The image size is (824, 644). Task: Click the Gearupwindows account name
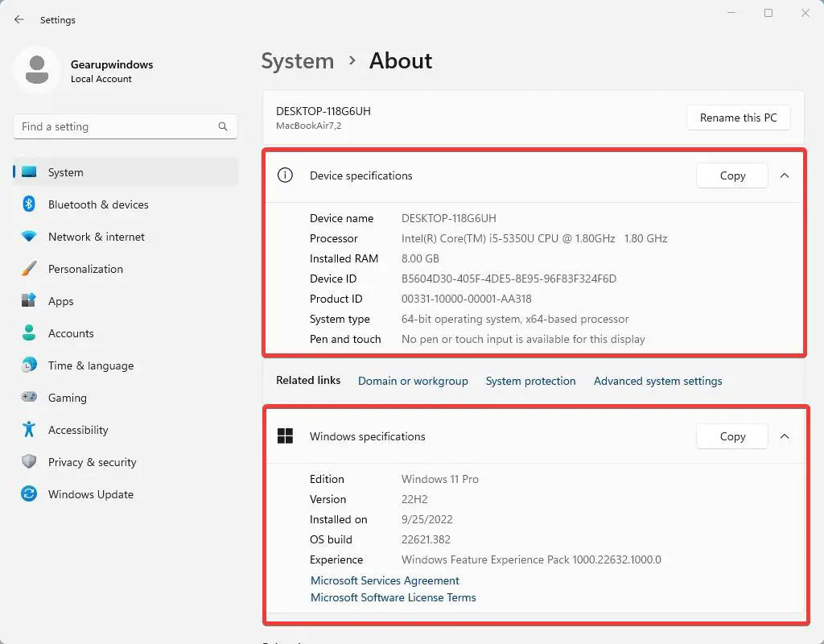point(112,64)
